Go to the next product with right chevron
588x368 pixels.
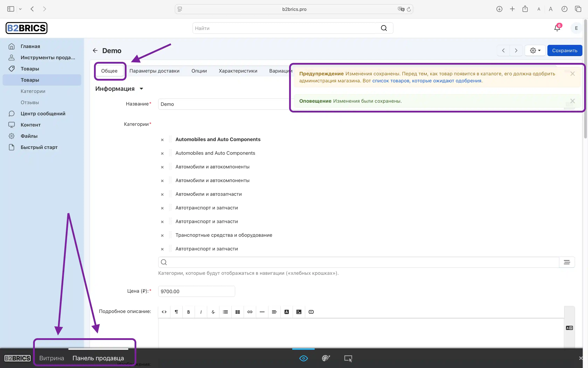516,50
